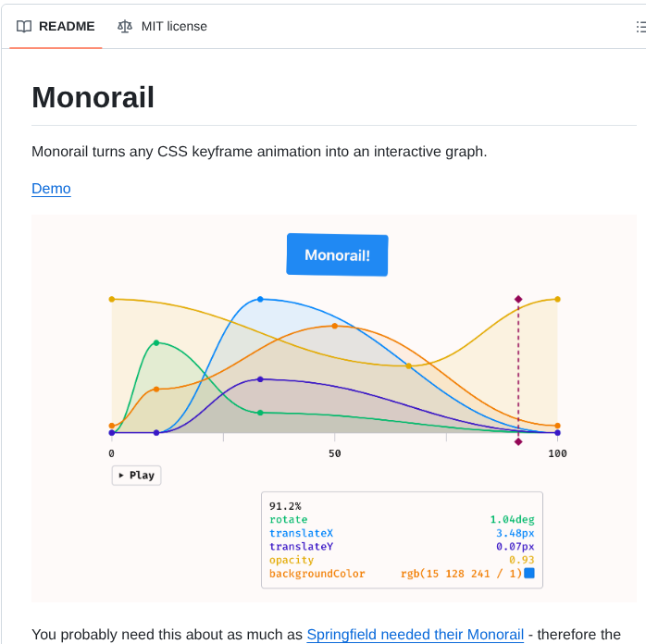This screenshot has width=646, height=644.
Task: Click the 0 axis label
Action: coord(111,453)
